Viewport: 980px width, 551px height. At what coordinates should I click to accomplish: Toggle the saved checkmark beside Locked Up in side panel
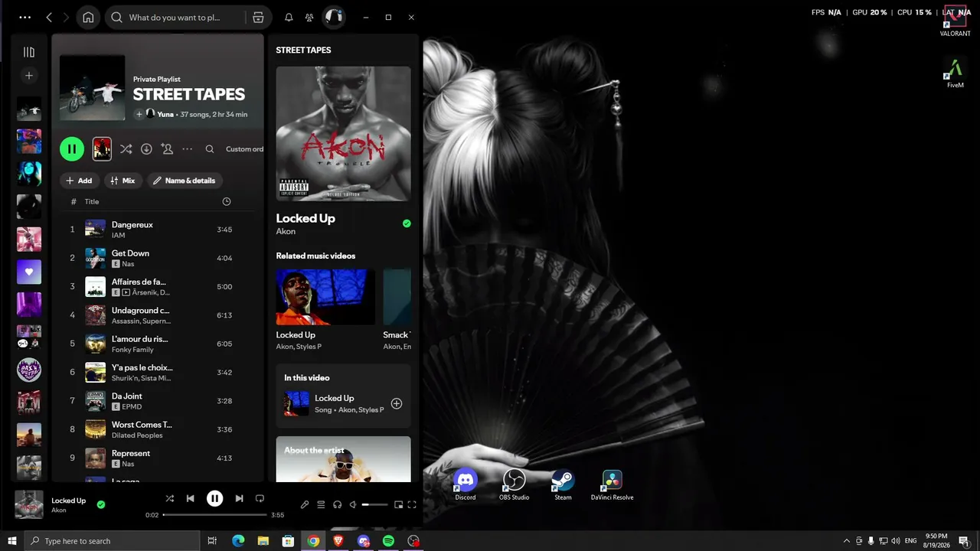point(407,223)
